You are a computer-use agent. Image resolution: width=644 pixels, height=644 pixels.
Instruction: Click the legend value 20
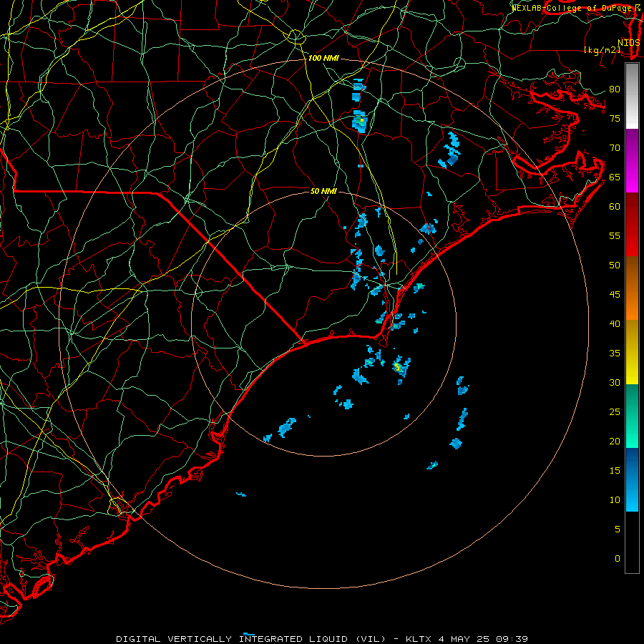click(x=615, y=441)
